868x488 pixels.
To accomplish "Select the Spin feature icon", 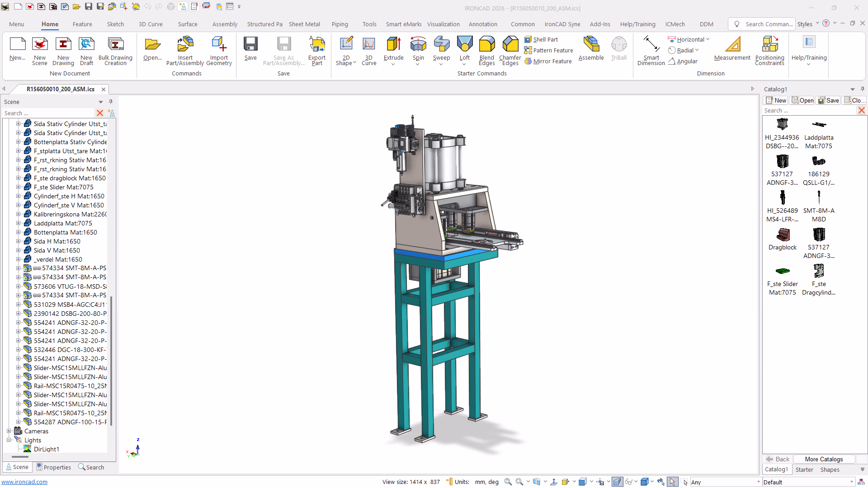I will (x=418, y=45).
